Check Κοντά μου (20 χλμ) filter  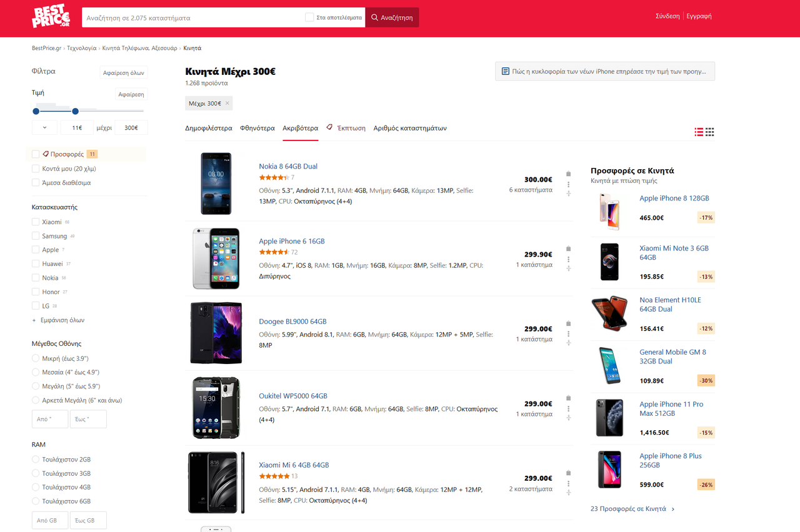(x=36, y=169)
